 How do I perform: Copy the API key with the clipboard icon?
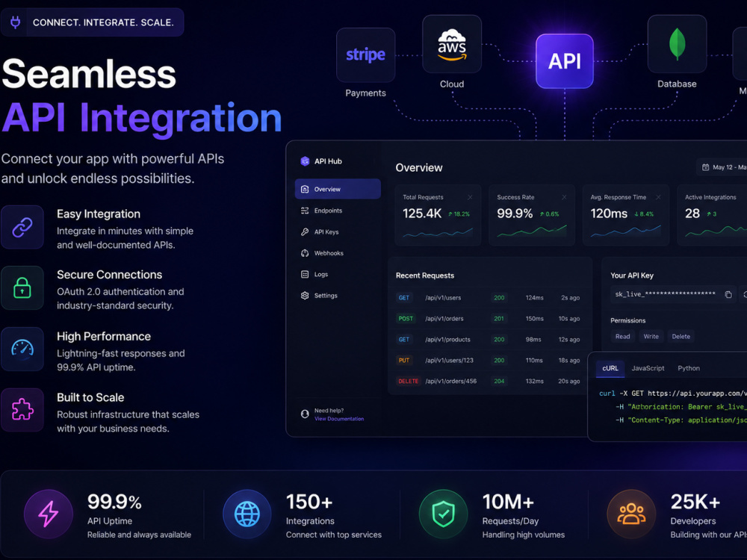[728, 295]
